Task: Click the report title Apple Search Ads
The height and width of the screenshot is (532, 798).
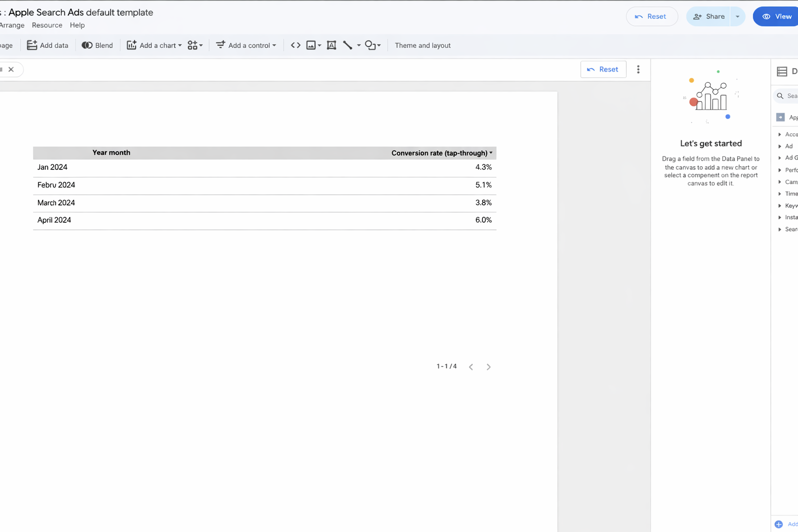Action: tap(46, 12)
